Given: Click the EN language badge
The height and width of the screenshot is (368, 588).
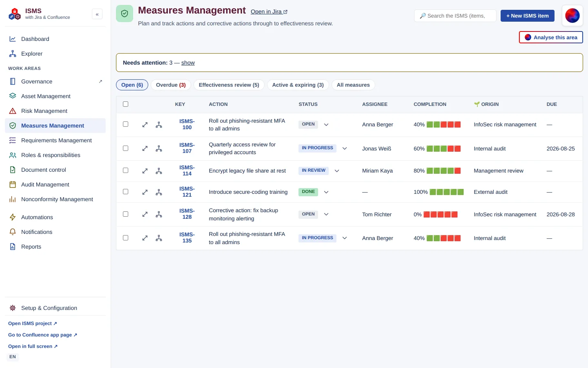Looking at the screenshot, I should point(13,357).
